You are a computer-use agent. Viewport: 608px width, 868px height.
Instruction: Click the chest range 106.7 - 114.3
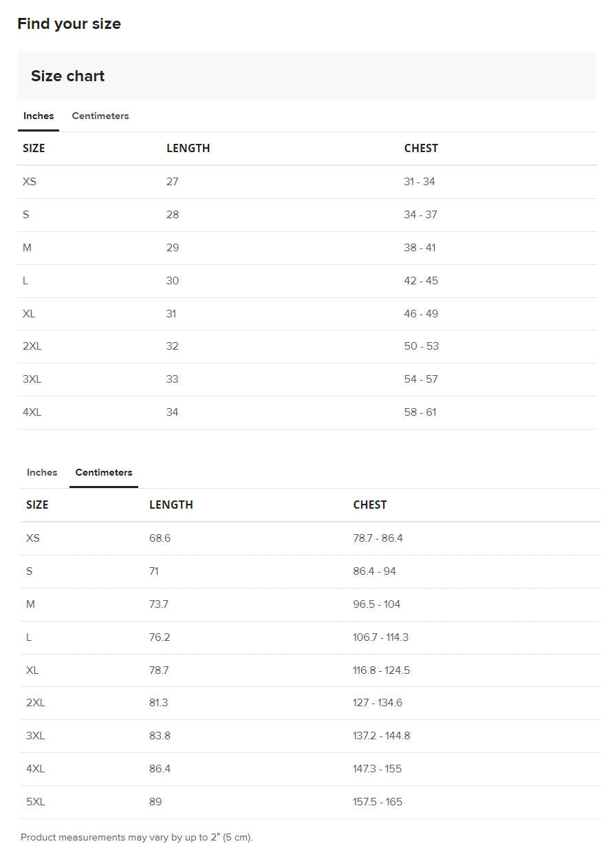380,637
